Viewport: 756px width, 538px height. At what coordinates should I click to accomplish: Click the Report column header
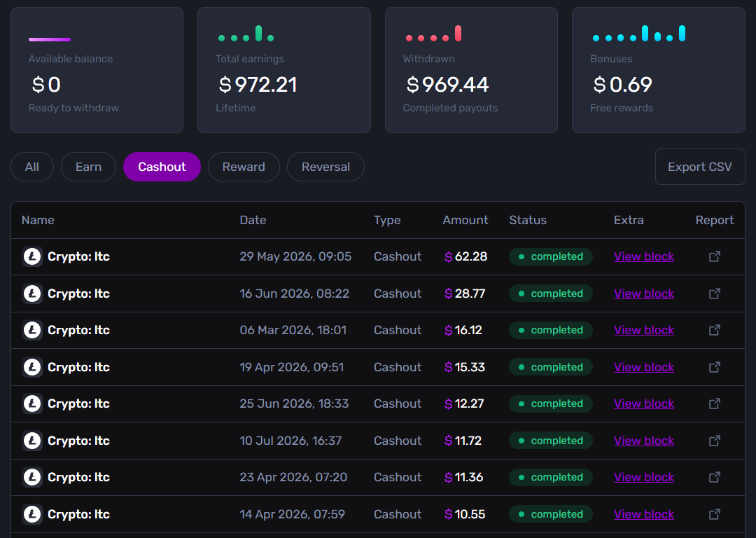click(715, 220)
